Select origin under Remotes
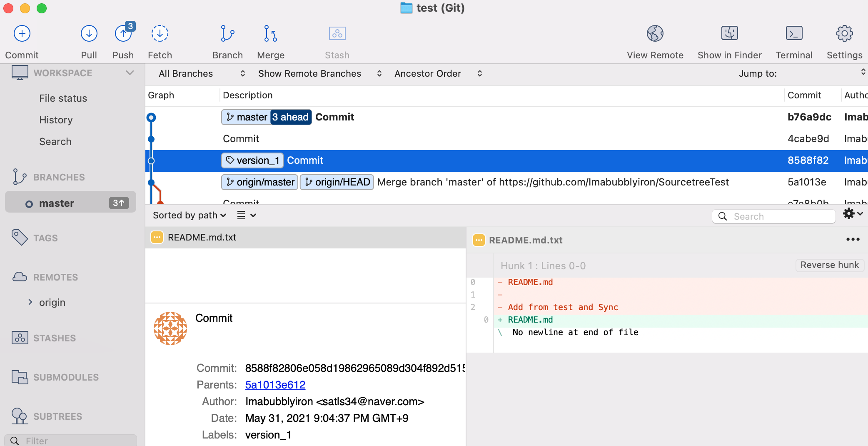868x446 pixels. click(x=52, y=302)
